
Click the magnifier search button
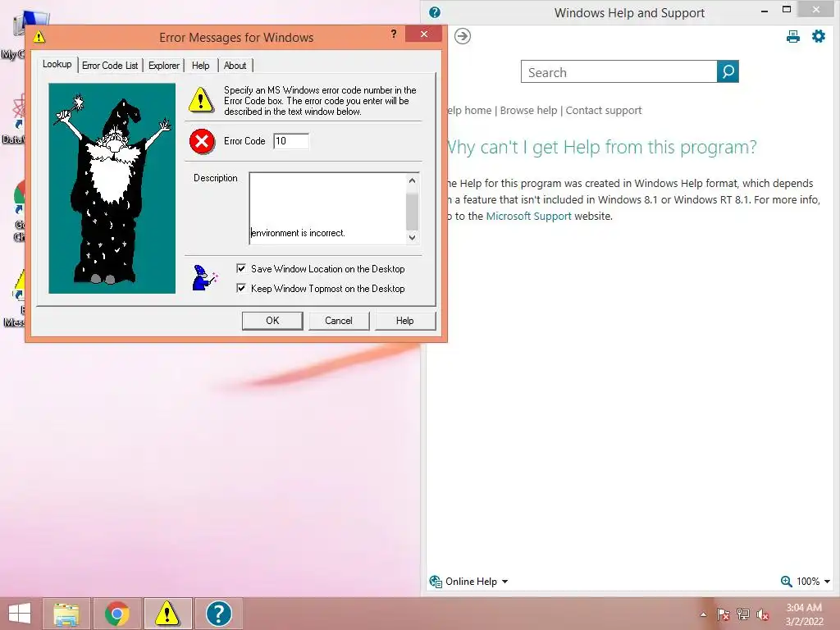(728, 71)
